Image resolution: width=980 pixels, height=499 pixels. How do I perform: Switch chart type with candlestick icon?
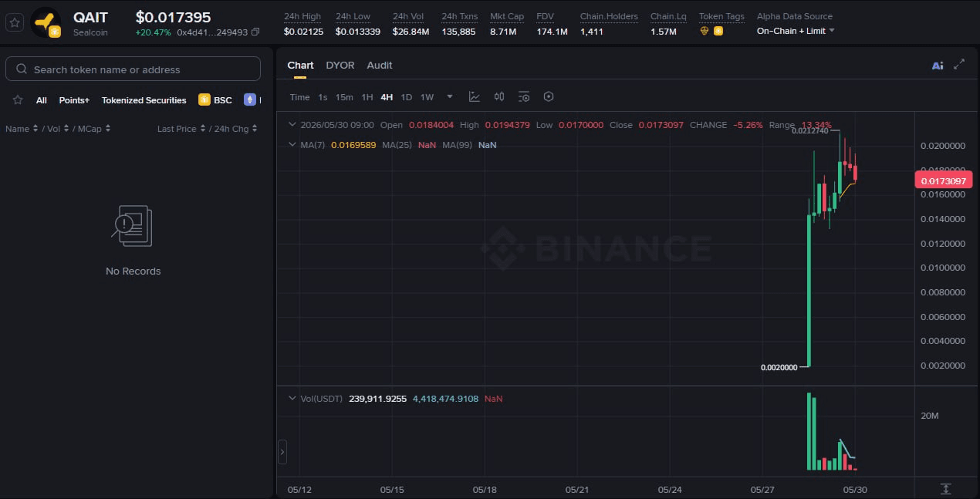[x=499, y=96]
